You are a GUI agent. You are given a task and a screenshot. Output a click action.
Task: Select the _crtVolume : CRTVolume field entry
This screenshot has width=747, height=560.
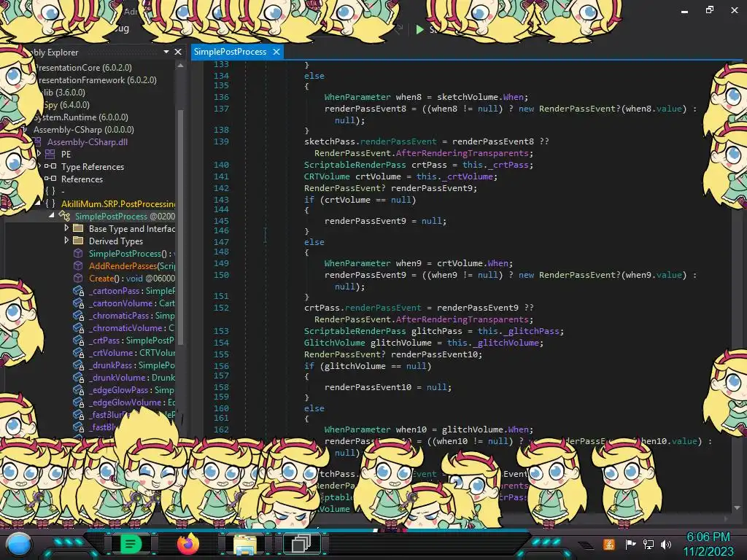(x=132, y=353)
